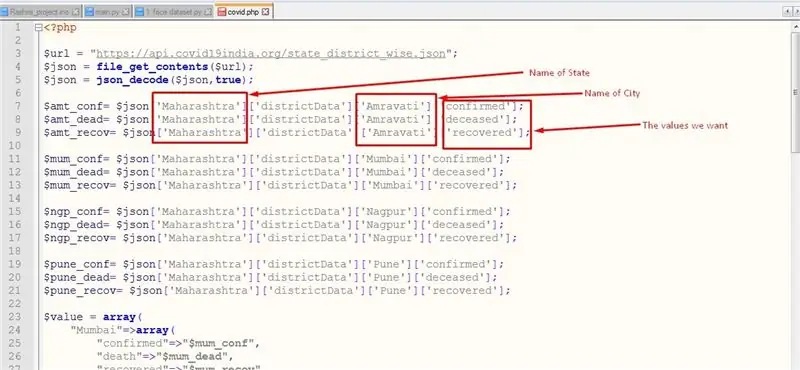
Task: Close the Rashmi_project.ino tab
Action: [76, 12]
